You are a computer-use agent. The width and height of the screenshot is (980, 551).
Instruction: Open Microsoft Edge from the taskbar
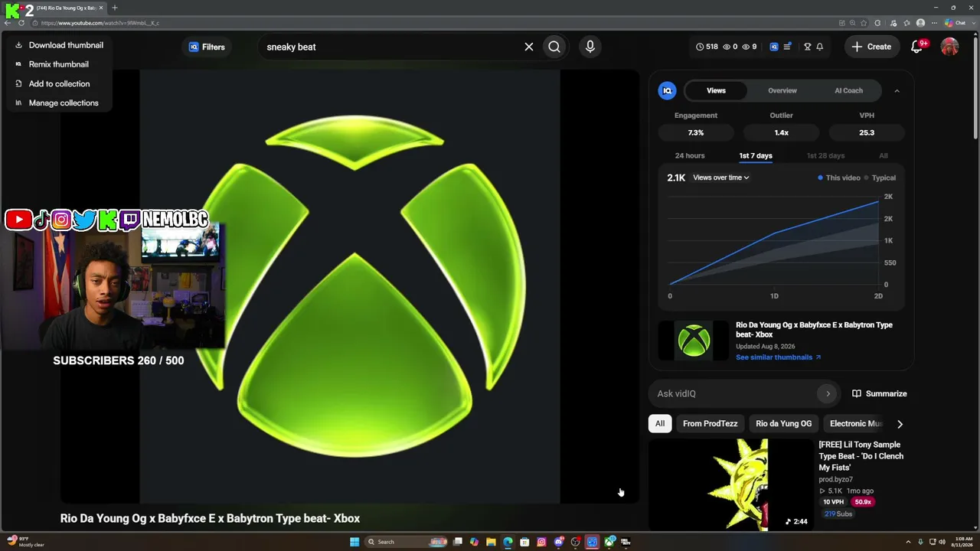508,542
